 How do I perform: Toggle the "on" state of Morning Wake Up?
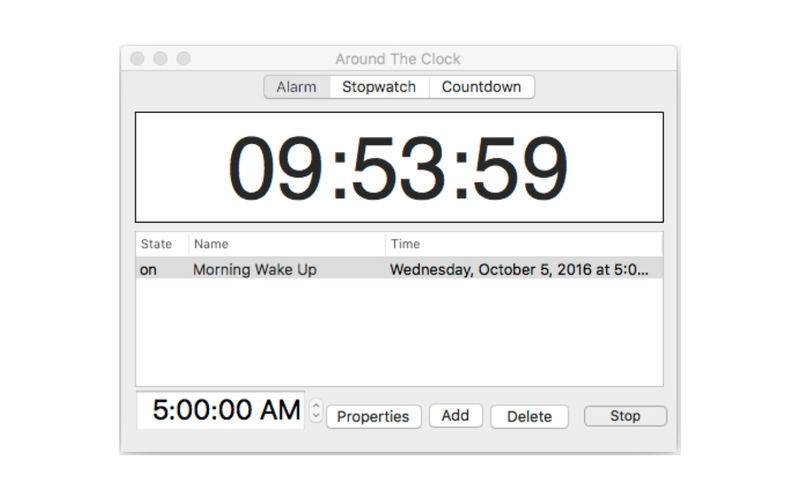[x=148, y=269]
